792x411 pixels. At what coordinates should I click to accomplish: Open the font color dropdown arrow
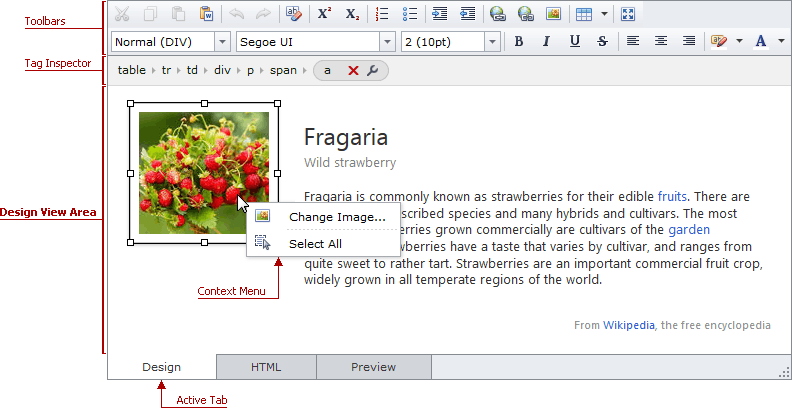click(x=781, y=41)
